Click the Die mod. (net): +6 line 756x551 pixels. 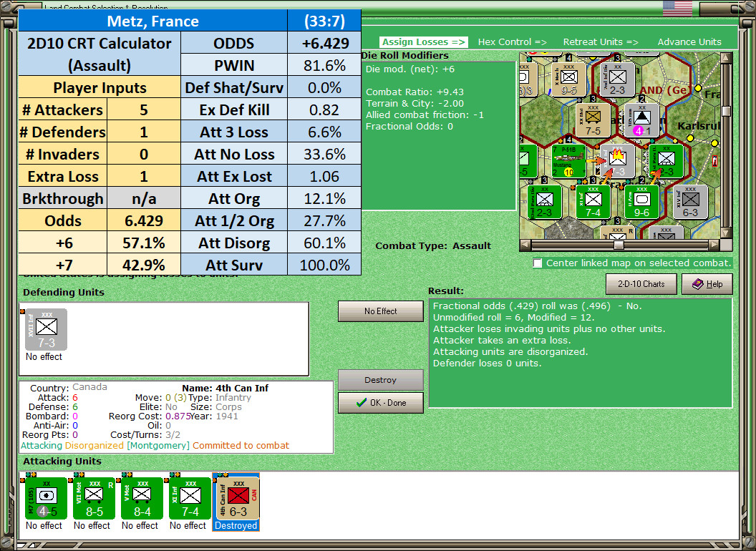coord(409,69)
